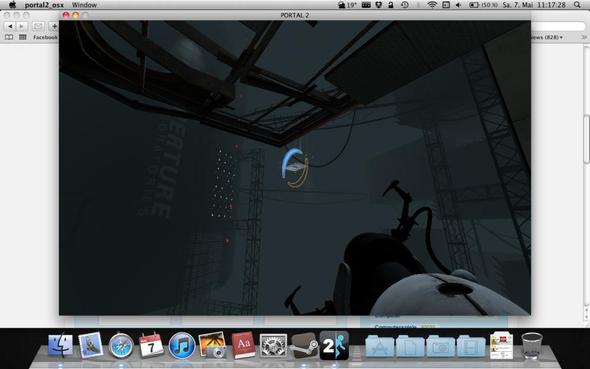Open Safari compass icon in Dock
Image resolution: width=590 pixels, height=369 pixels.
121,345
